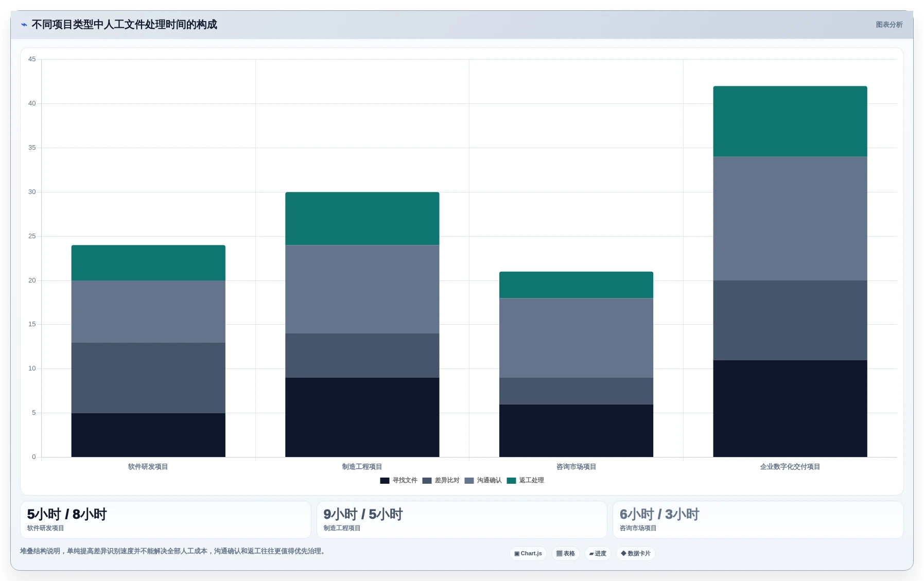Click the 堆叠结构说明 footer note
This screenshot has height=581, width=924.
pos(173,551)
